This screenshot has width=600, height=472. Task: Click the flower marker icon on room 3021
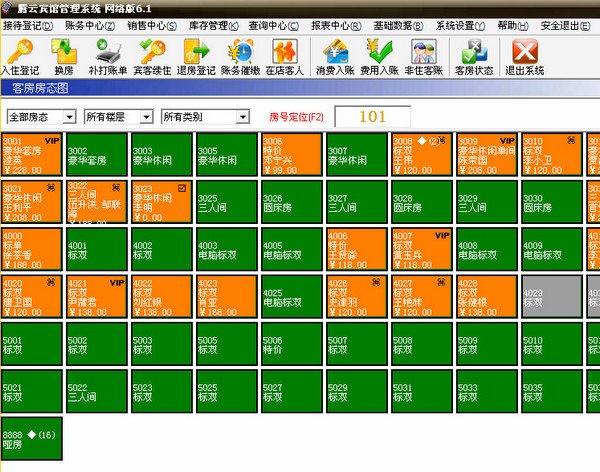tap(51, 188)
